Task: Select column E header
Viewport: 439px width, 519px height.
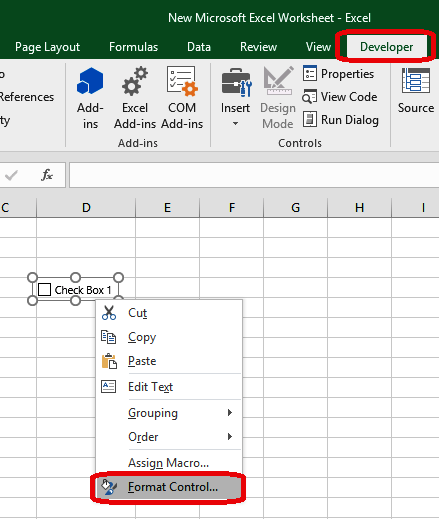Action: pos(167,208)
